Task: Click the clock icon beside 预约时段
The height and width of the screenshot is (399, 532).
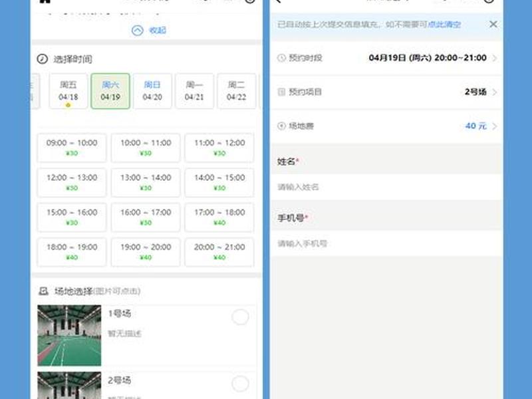Action: pos(281,58)
